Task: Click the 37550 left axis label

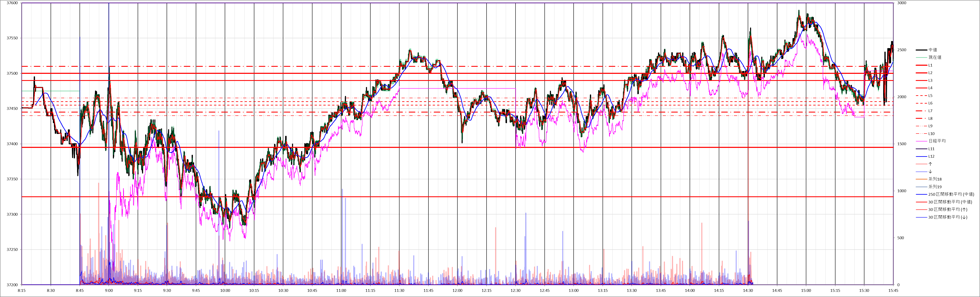Action: coord(12,38)
